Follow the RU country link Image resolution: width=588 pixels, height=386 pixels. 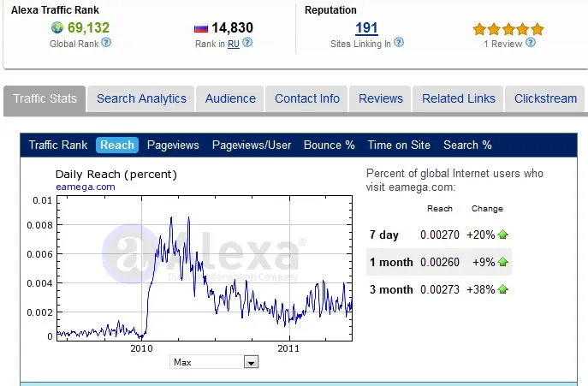pos(234,45)
